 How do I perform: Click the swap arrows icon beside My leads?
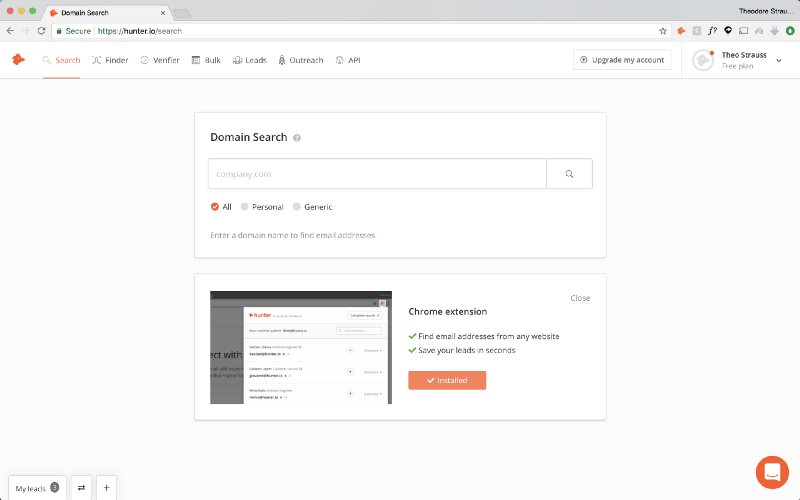[x=81, y=488]
